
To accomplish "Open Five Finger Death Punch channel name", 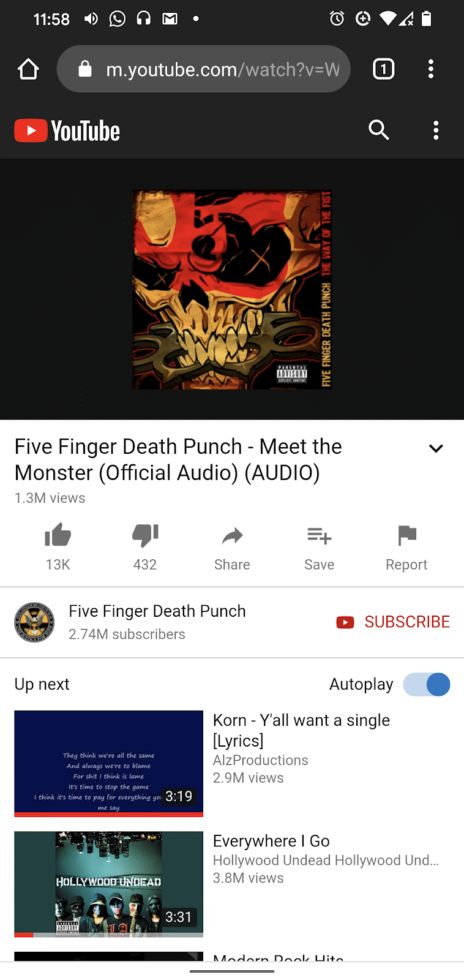I will (x=157, y=611).
